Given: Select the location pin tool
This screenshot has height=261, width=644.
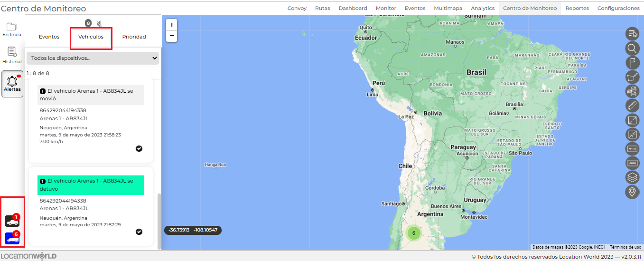Looking at the screenshot, I should pos(632,192).
